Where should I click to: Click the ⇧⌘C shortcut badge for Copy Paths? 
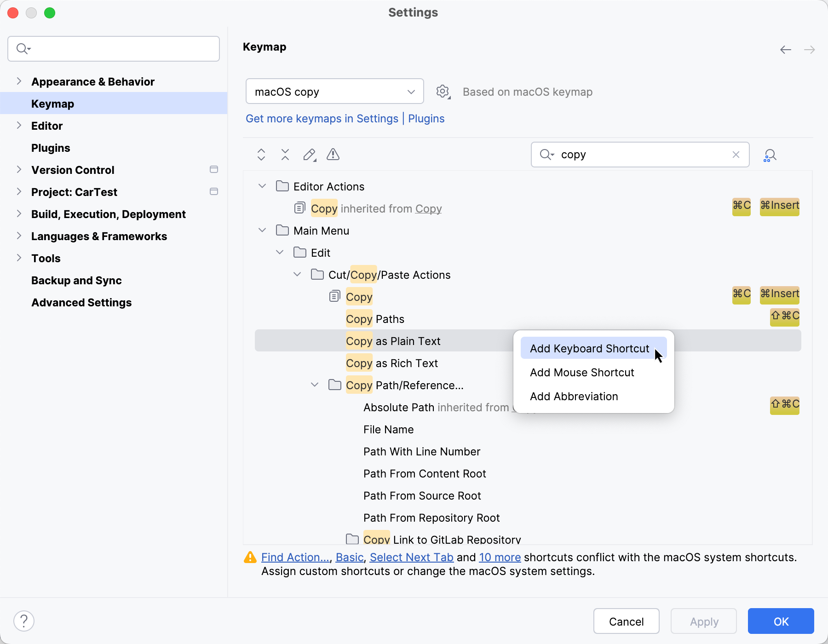[x=784, y=316]
